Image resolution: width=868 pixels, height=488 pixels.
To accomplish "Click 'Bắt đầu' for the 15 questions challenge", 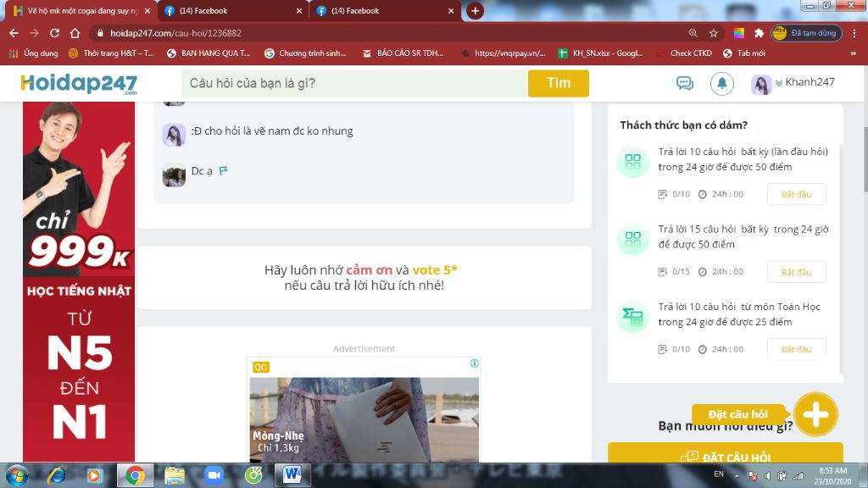I will pyautogui.click(x=796, y=272).
